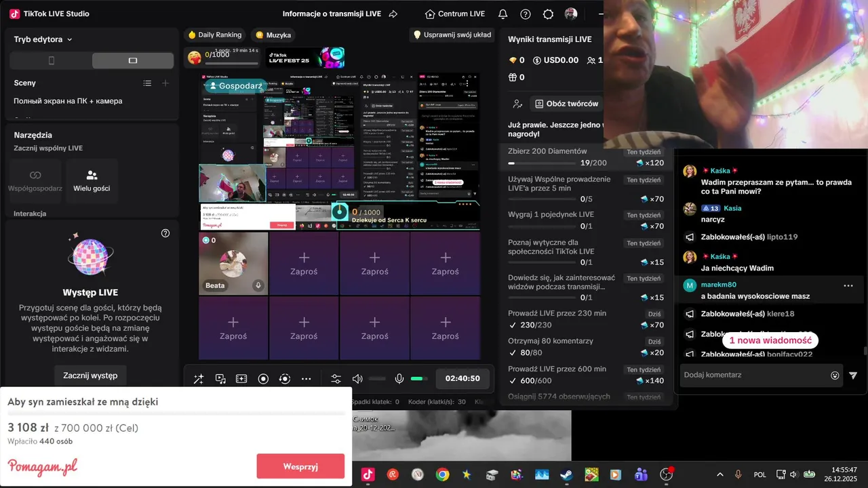Open Steam from the taskbar
The image size is (868, 488).
click(566, 474)
